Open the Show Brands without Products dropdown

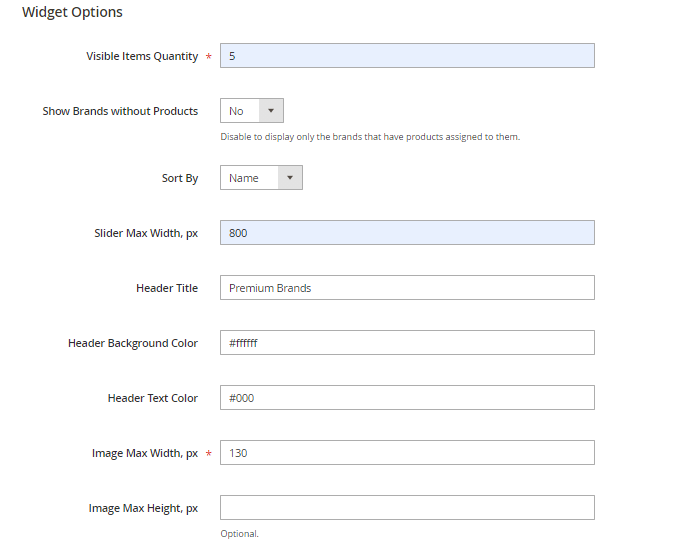(x=252, y=111)
